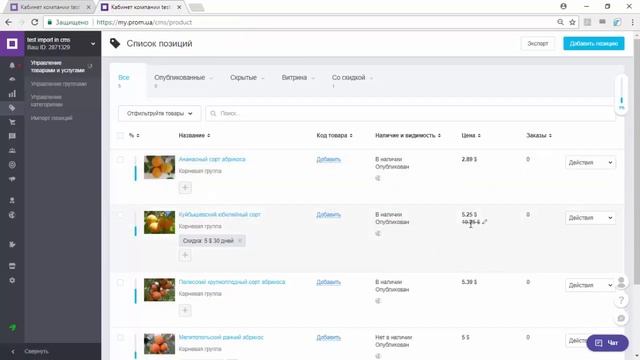Check the first apricot product row checkbox
Screen dimensions: 640x360
[120, 160]
